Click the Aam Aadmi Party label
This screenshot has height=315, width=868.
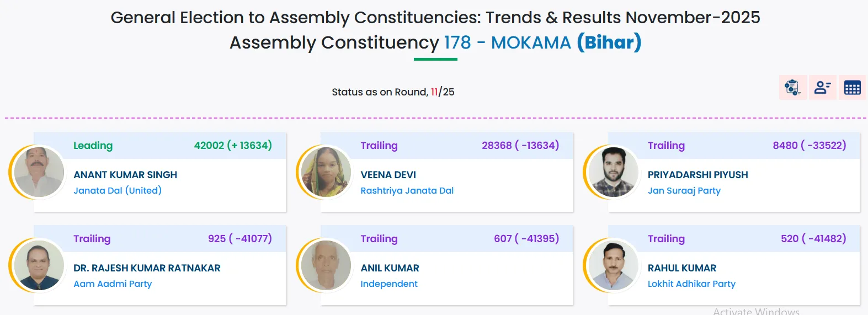pyautogui.click(x=113, y=284)
